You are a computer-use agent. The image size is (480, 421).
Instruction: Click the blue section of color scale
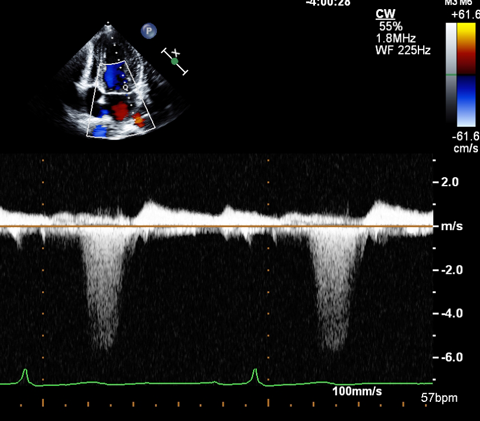(466, 101)
